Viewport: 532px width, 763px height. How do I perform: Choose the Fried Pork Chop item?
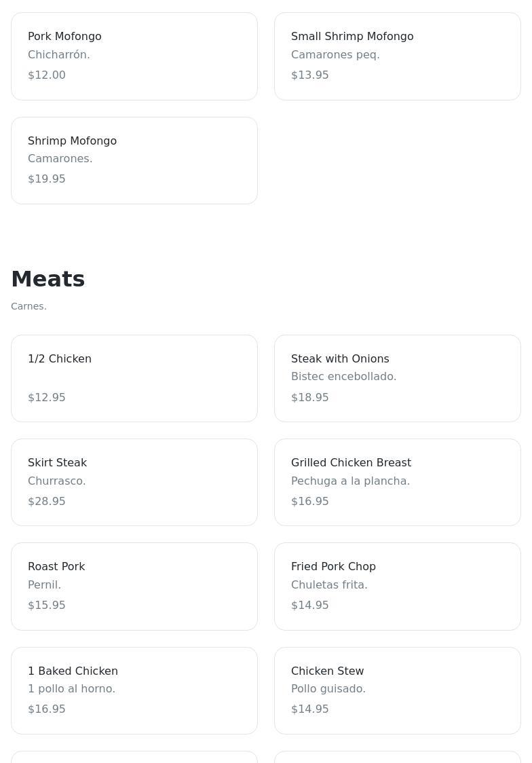[397, 586]
